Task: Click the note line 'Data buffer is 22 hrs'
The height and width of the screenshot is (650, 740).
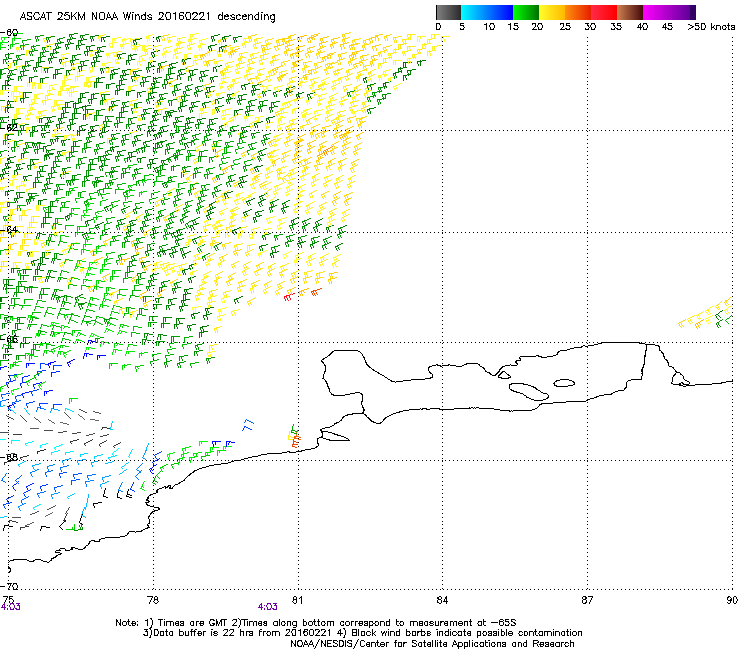Action: point(362,633)
